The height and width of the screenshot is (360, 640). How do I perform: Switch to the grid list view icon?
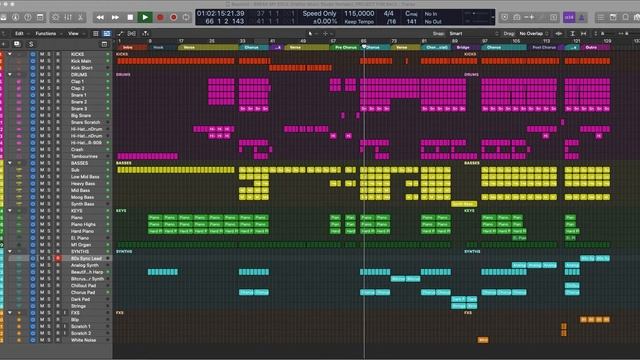(96, 33)
